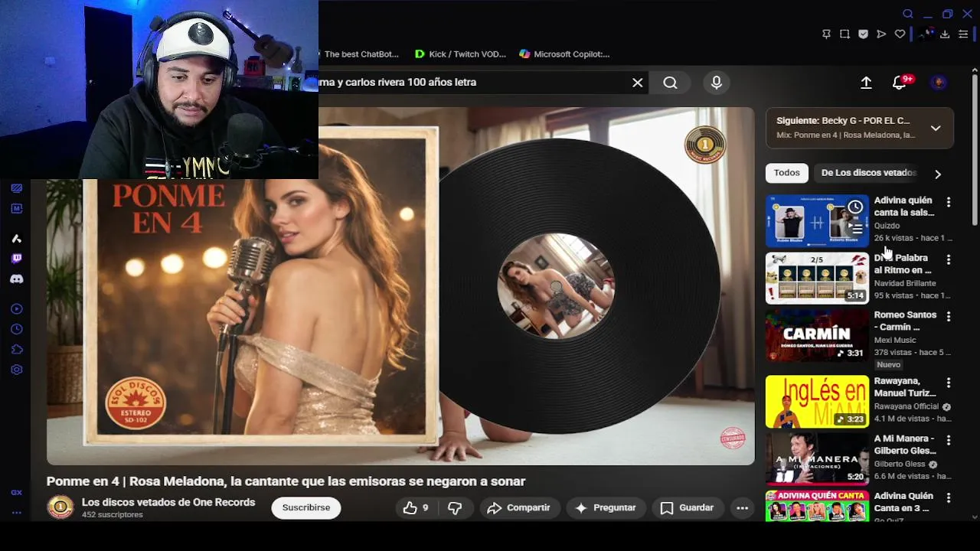Click the scrollbar up arrow
This screenshot has height=551, width=980.
[x=975, y=70]
